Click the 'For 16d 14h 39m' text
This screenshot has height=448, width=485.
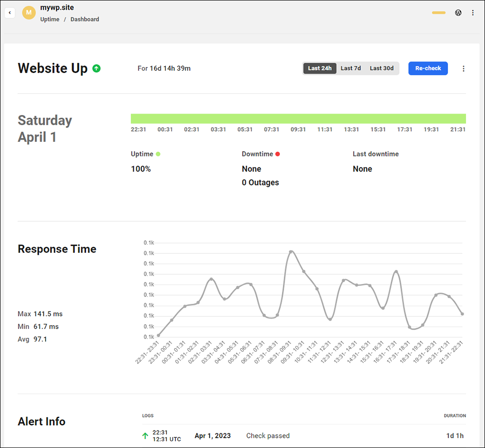pyautogui.click(x=164, y=68)
